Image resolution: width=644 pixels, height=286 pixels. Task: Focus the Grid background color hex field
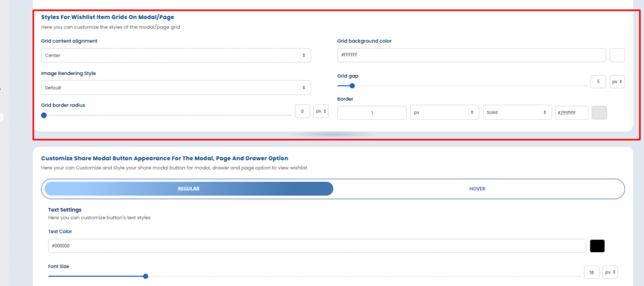click(x=472, y=55)
